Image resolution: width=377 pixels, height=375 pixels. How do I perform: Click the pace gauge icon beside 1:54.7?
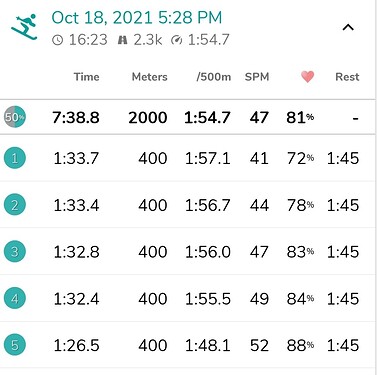click(x=177, y=40)
